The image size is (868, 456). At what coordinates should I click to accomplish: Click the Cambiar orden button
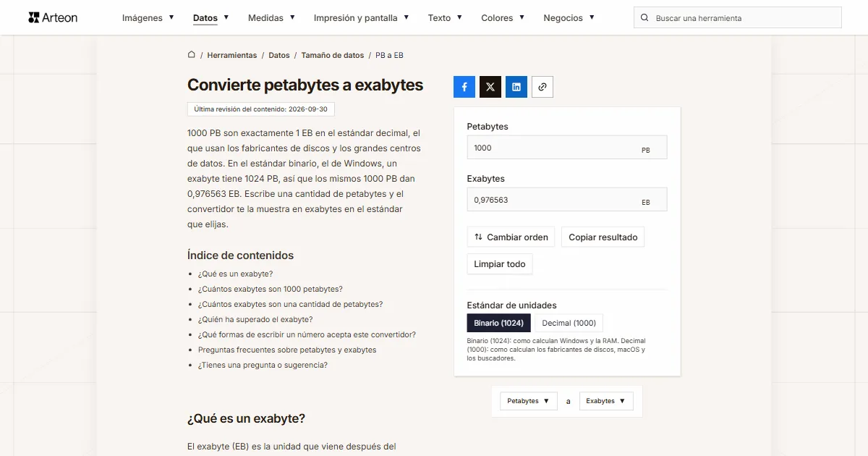pyautogui.click(x=511, y=237)
